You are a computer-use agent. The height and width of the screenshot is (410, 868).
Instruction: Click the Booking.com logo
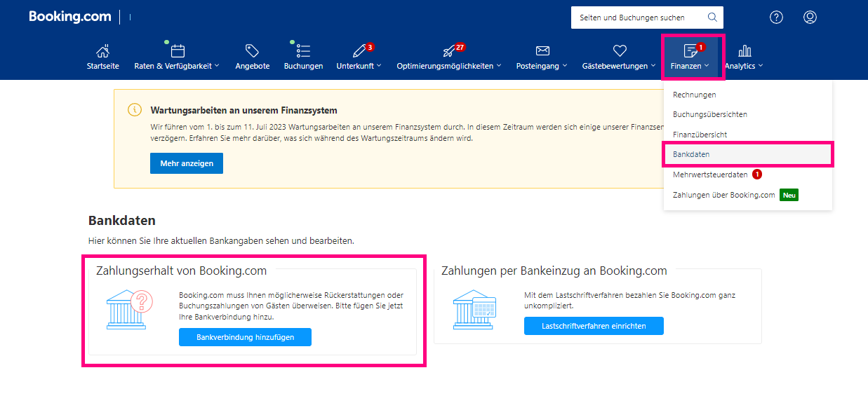[x=70, y=17]
